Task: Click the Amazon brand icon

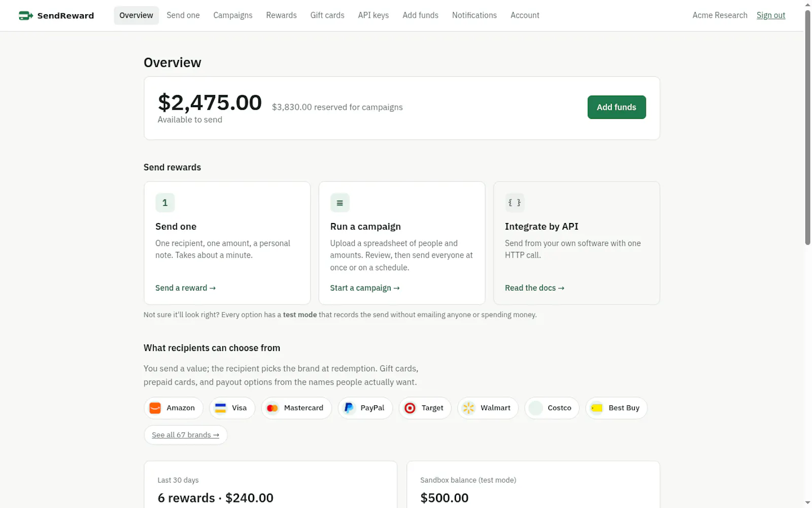Action: [x=155, y=408]
